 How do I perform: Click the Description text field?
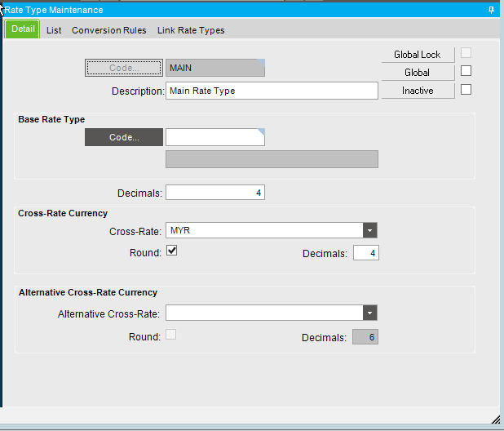click(272, 91)
